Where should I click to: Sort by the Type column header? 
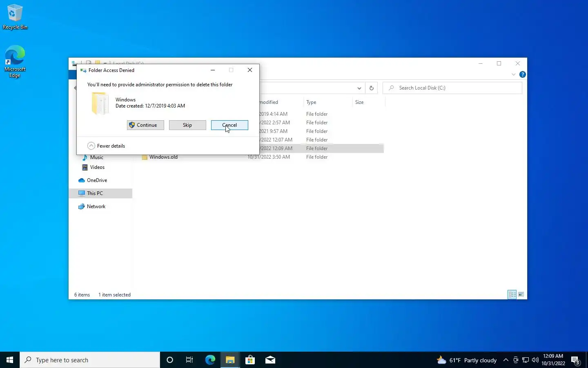point(311,102)
